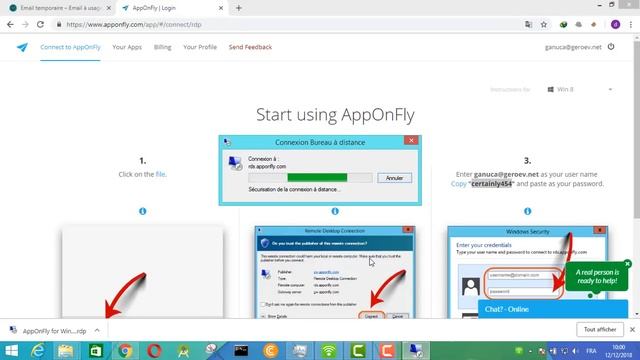
Task: Go to Your Apps page
Action: (x=127, y=47)
